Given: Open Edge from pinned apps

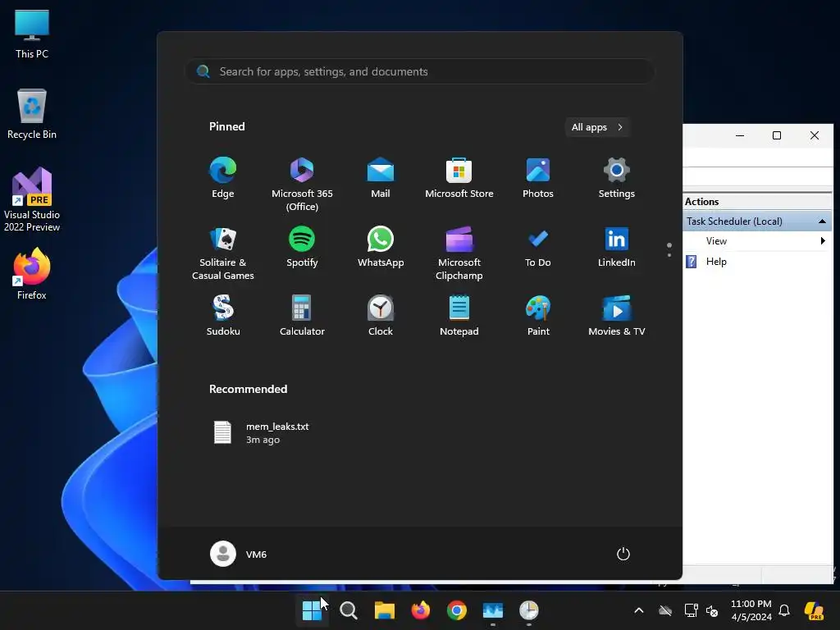Looking at the screenshot, I should (x=223, y=178).
